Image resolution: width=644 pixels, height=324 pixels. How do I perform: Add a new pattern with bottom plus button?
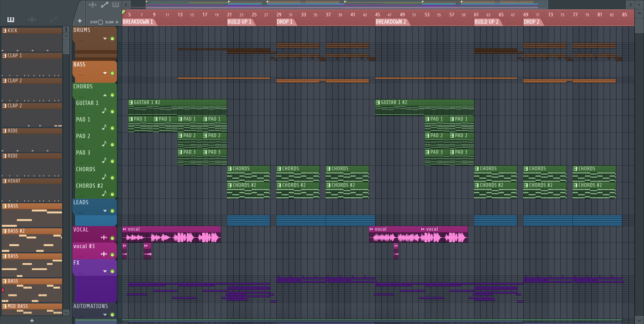coord(32,320)
